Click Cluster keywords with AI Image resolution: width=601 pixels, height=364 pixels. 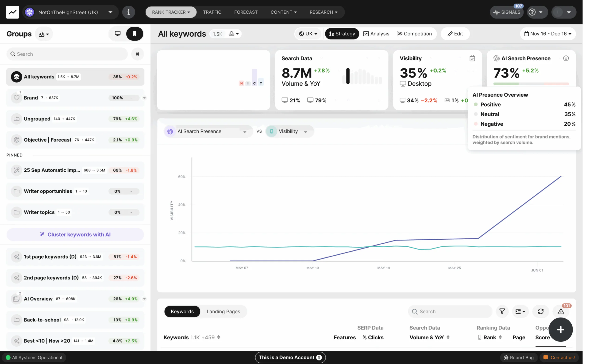(x=75, y=234)
